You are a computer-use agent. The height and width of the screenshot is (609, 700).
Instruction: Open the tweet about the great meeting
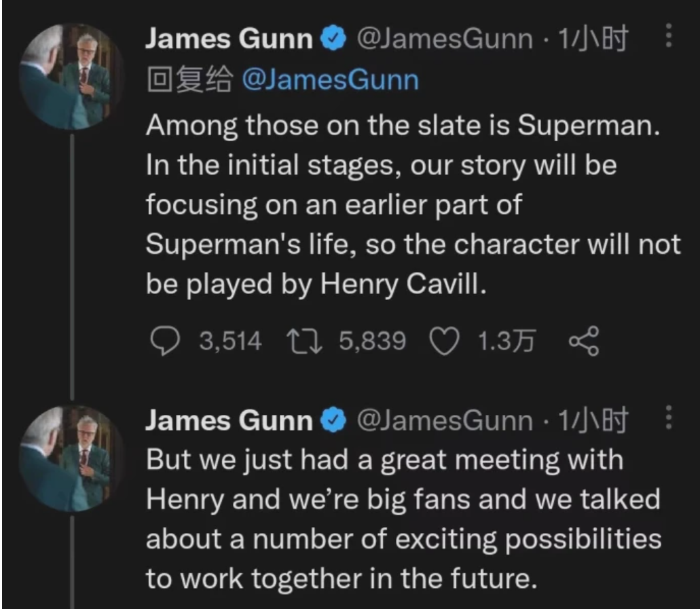[401, 519]
